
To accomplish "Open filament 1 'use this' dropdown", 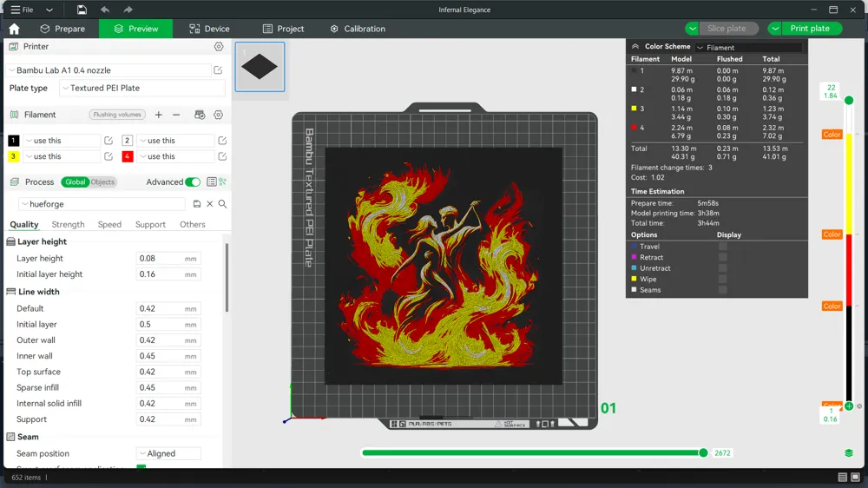I will point(62,141).
